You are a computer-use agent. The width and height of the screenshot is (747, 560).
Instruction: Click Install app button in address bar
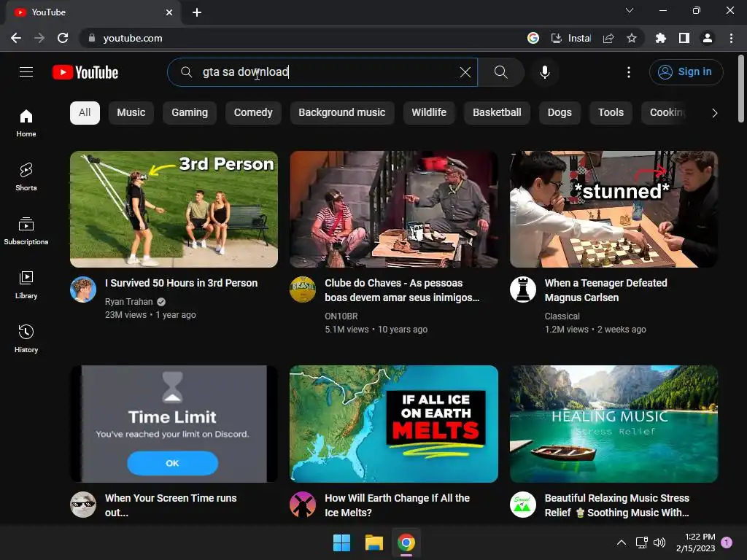click(x=570, y=38)
